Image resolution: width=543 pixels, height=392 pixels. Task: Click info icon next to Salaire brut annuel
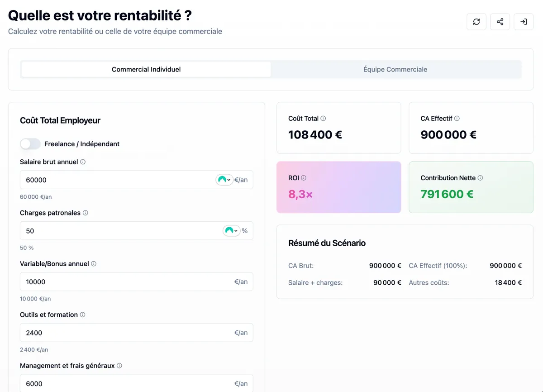click(83, 162)
